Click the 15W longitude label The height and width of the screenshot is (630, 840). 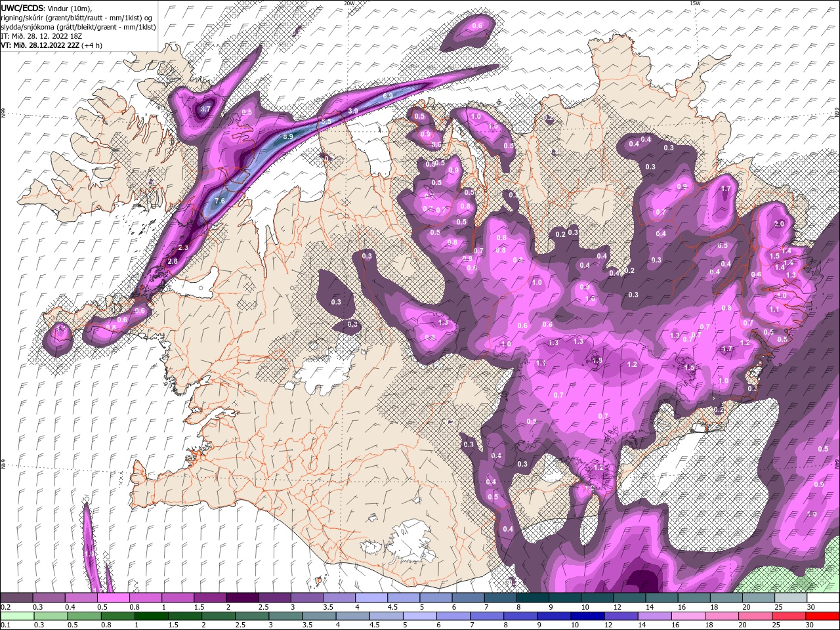pos(695,3)
